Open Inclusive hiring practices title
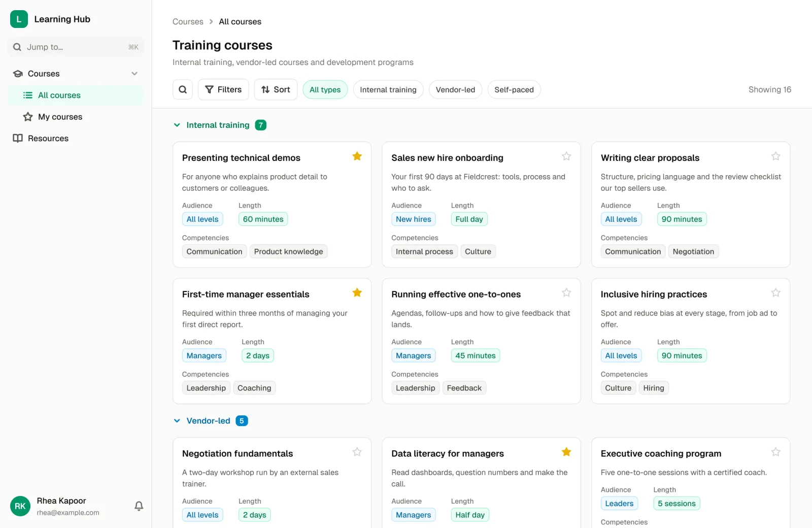The width and height of the screenshot is (812, 528). tap(654, 294)
